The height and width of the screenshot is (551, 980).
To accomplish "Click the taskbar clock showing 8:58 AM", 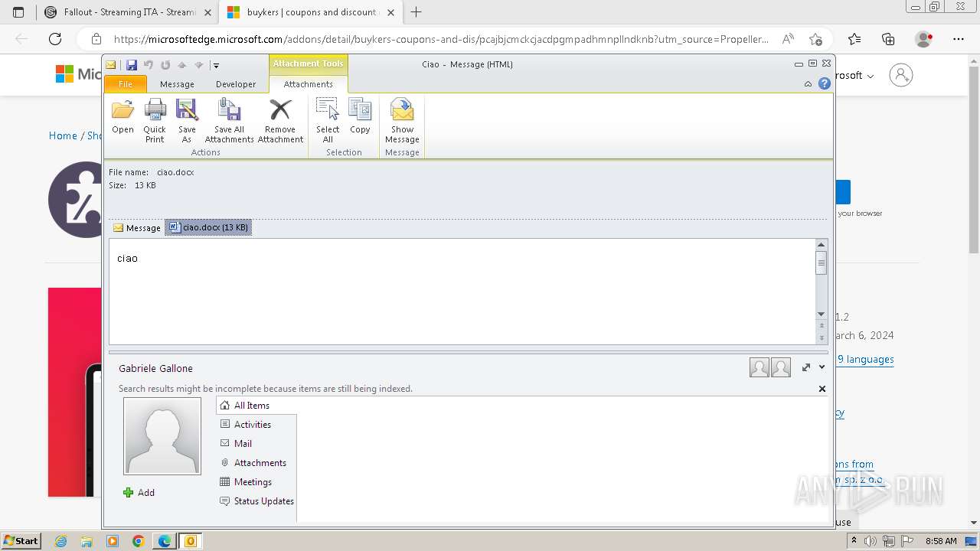I will [x=941, y=541].
